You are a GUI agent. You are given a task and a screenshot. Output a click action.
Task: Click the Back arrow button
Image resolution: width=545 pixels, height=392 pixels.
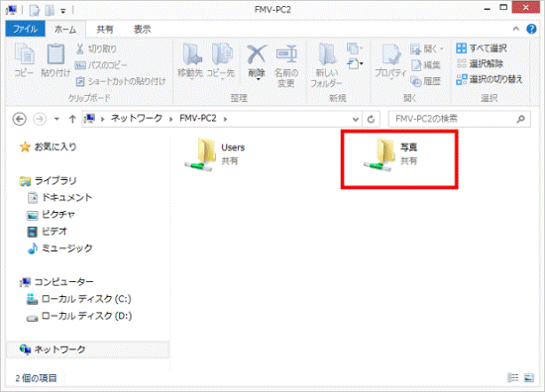point(20,119)
